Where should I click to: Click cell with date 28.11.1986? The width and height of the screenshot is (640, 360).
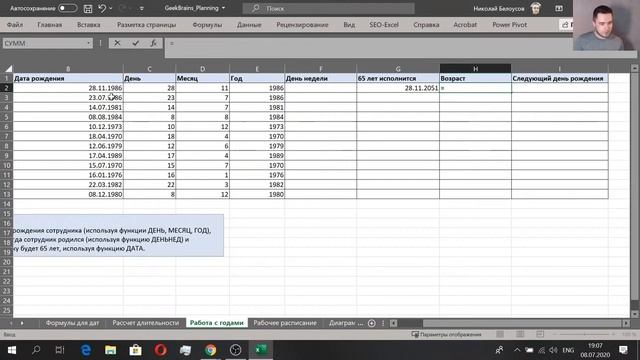click(68, 88)
